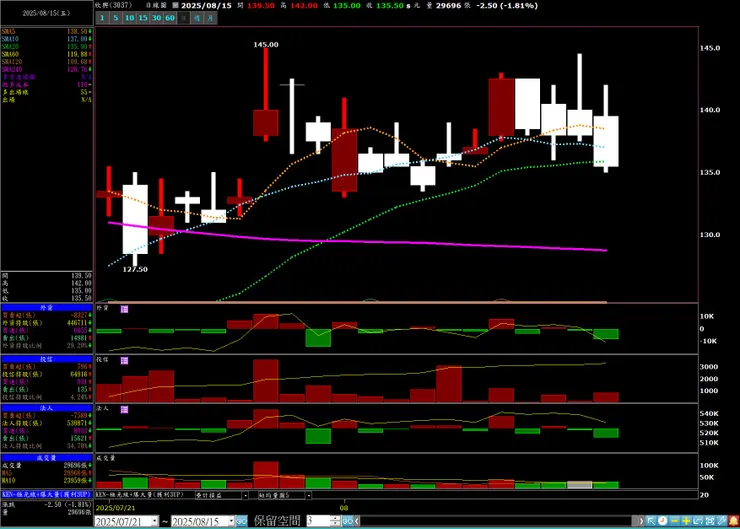Click the blue 投信 panel header

tap(47, 359)
